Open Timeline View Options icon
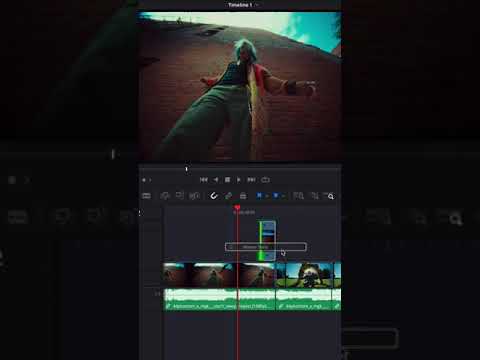 tap(146, 196)
